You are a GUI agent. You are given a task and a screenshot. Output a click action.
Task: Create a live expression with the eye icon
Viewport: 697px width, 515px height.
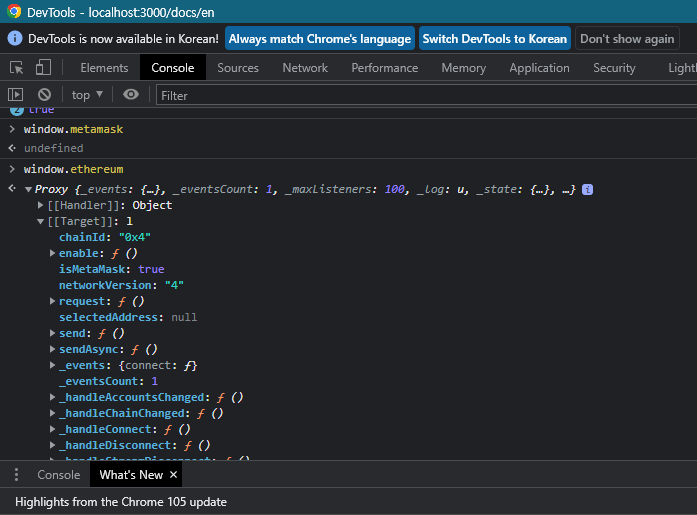(x=131, y=94)
